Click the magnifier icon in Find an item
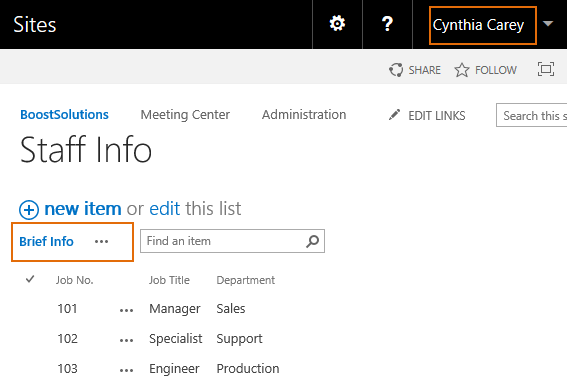Screen dimensions: 567x382 pyautogui.click(x=312, y=241)
